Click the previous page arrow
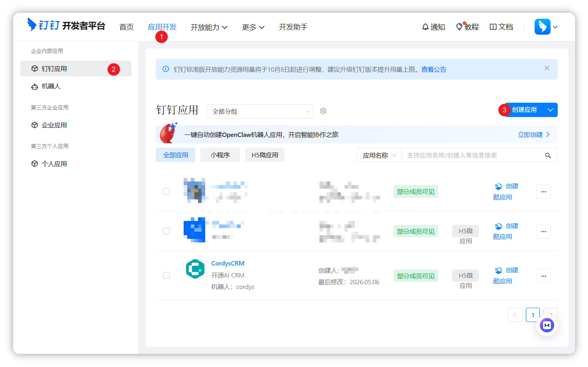The height and width of the screenshot is (367, 588). click(x=515, y=315)
